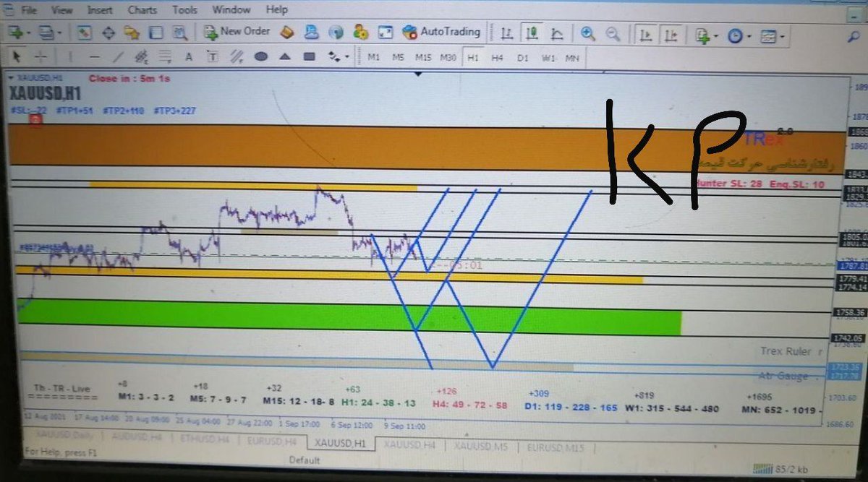Switch to the EURUSD,M15 chart tab

click(x=556, y=448)
